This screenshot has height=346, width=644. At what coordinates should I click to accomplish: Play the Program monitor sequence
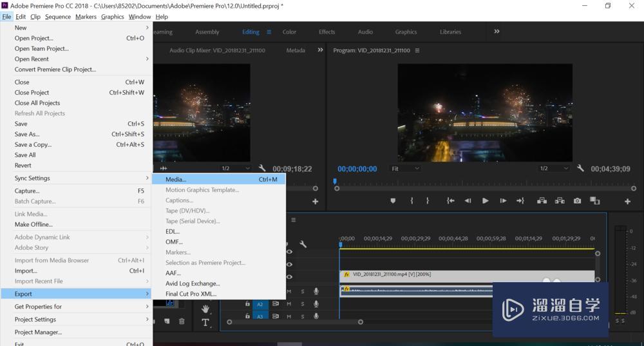pyautogui.click(x=486, y=201)
